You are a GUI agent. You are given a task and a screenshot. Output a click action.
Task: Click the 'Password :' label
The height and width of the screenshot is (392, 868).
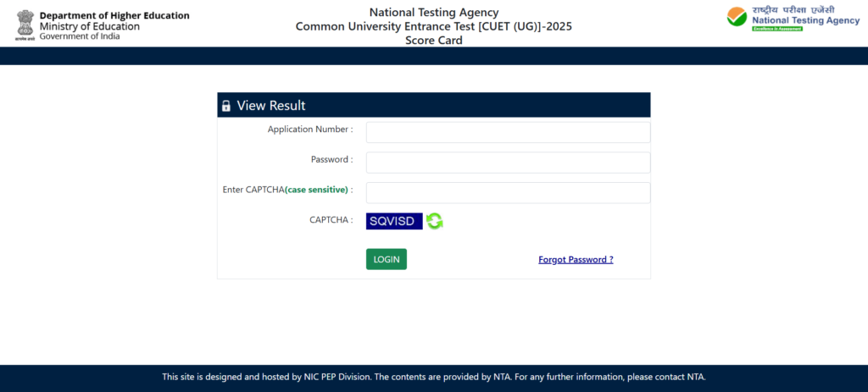(332, 159)
